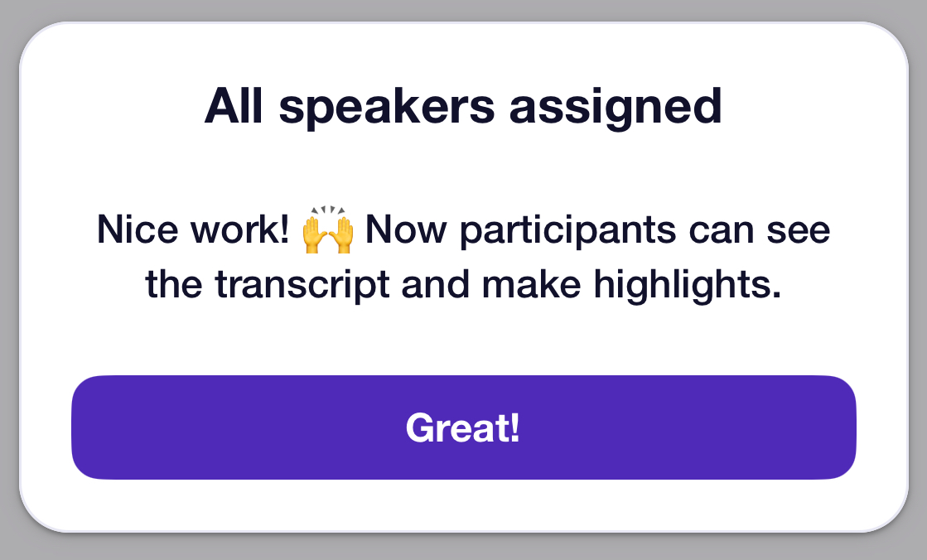This screenshot has width=927, height=560.
Task: Click the word 'transcript' in the message
Action: click(x=302, y=285)
